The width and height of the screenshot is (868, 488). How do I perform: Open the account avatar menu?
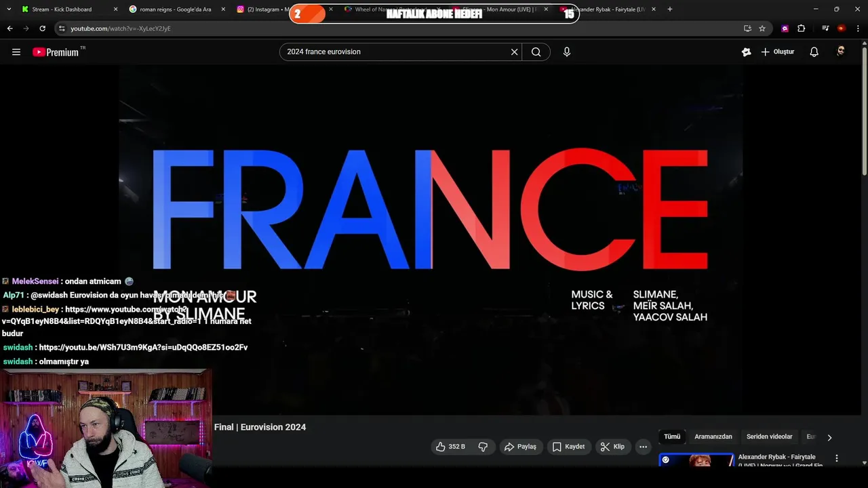tap(841, 52)
